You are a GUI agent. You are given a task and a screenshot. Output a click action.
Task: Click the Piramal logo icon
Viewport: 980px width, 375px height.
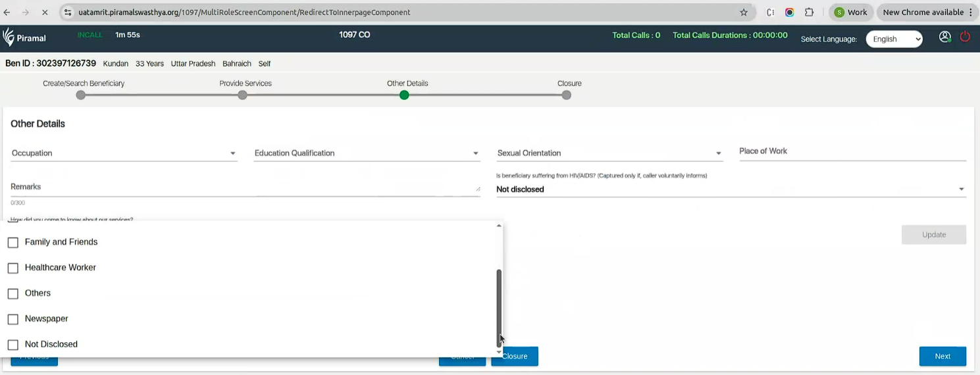tap(9, 37)
